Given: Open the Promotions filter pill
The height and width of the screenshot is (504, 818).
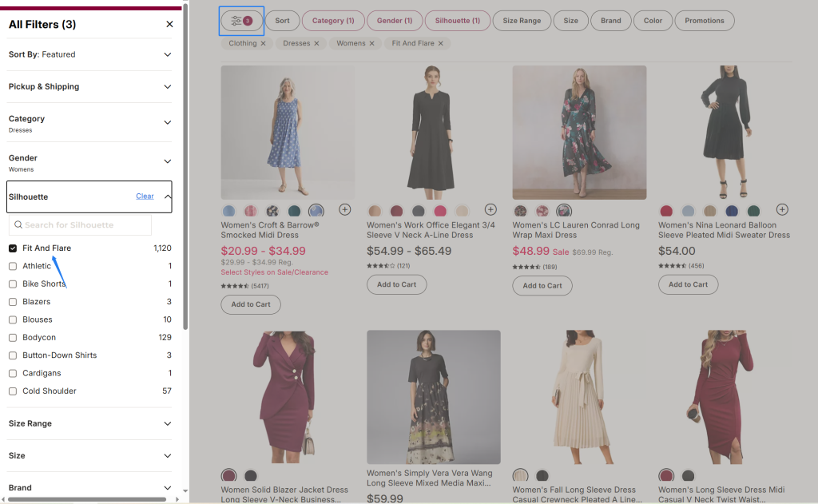Looking at the screenshot, I should [x=704, y=21].
